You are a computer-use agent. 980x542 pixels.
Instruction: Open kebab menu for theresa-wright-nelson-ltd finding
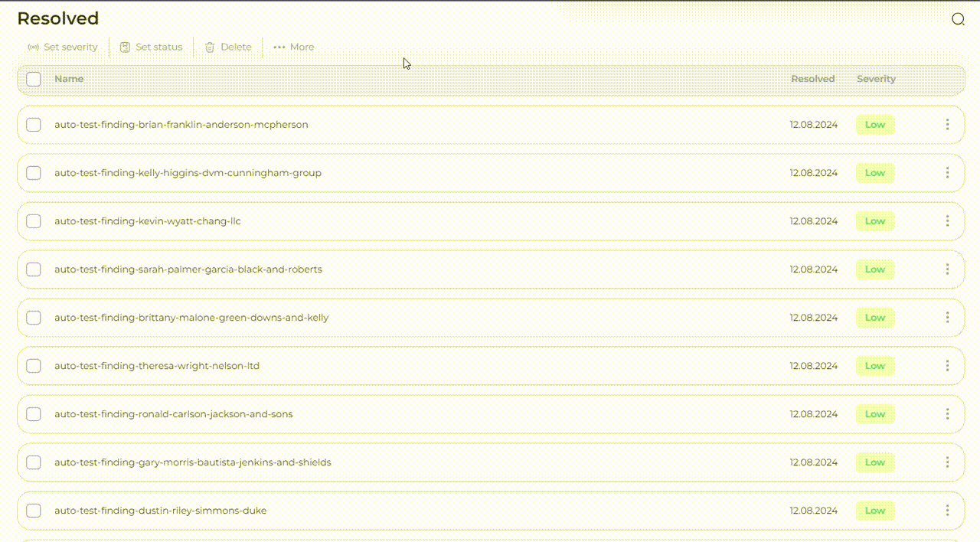coord(947,366)
